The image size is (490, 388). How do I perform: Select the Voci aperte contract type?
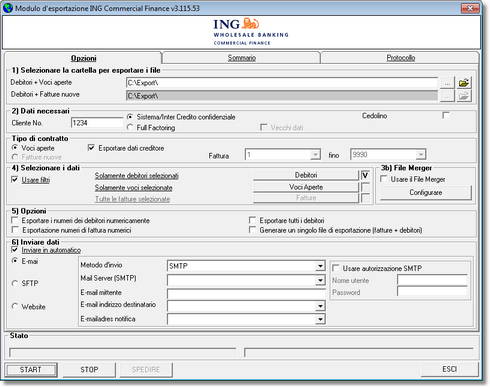pyautogui.click(x=15, y=147)
